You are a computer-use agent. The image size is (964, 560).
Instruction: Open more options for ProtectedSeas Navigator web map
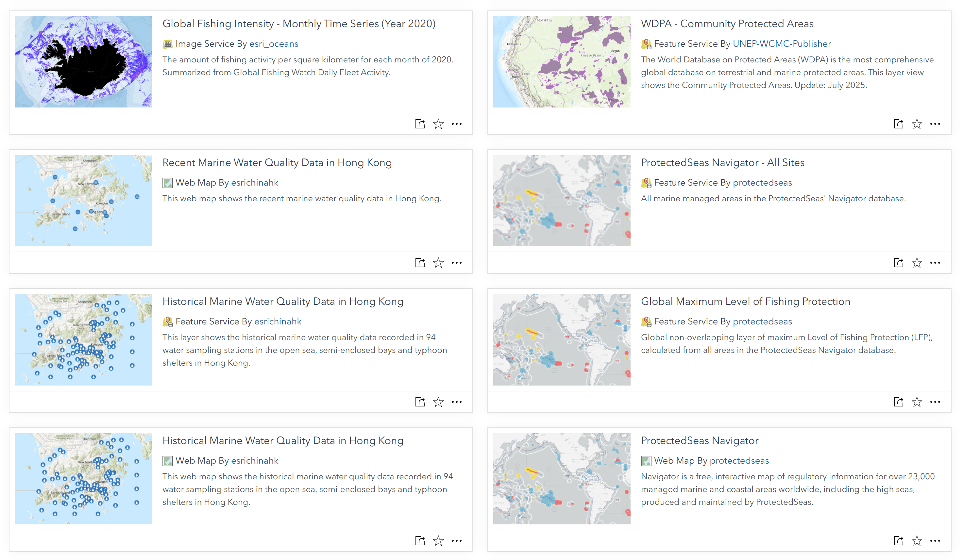(935, 540)
